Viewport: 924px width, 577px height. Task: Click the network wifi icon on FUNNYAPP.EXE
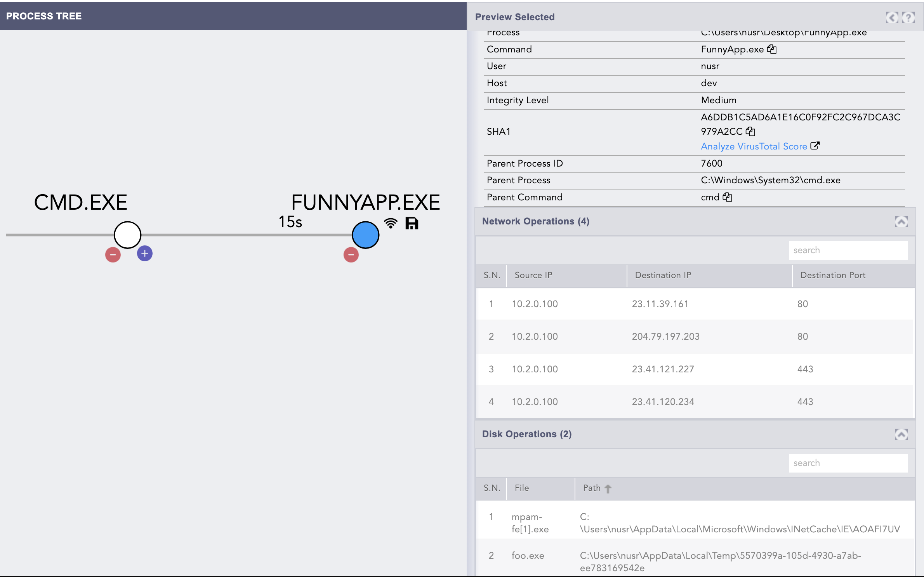pyautogui.click(x=391, y=223)
